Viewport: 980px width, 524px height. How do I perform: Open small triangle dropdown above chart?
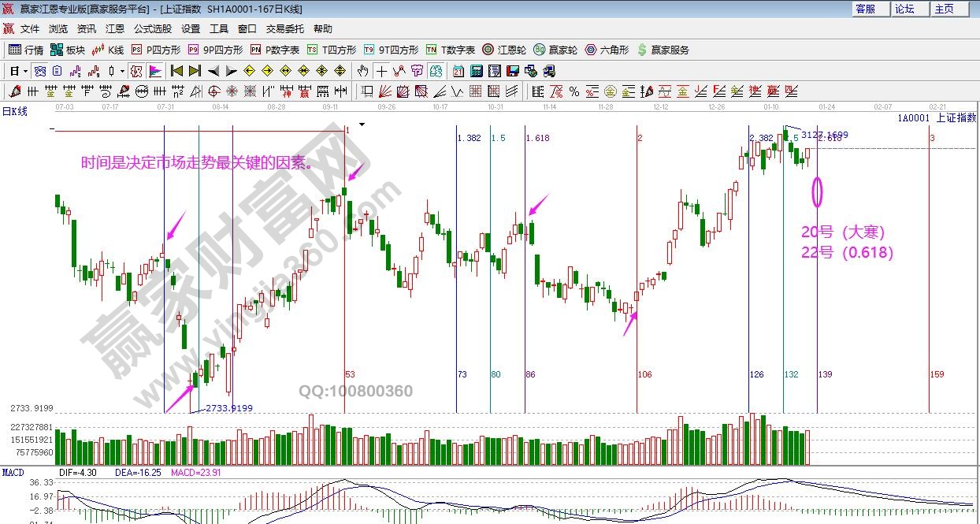(x=362, y=124)
